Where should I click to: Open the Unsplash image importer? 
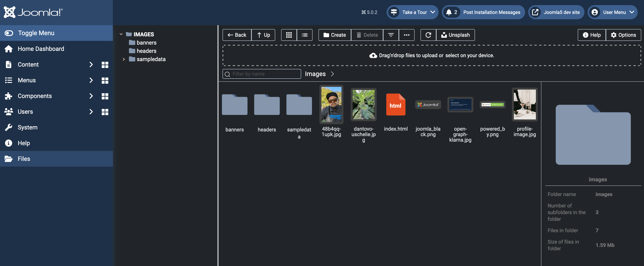455,35
